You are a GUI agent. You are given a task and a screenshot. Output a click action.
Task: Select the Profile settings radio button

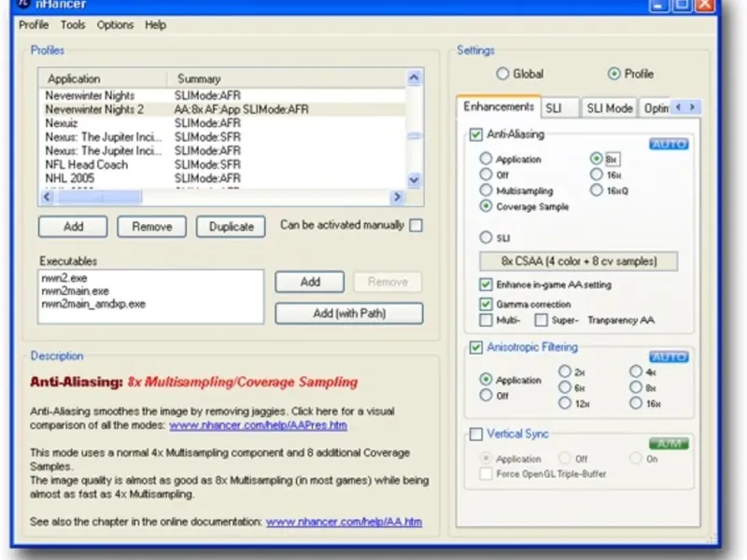coord(614,74)
